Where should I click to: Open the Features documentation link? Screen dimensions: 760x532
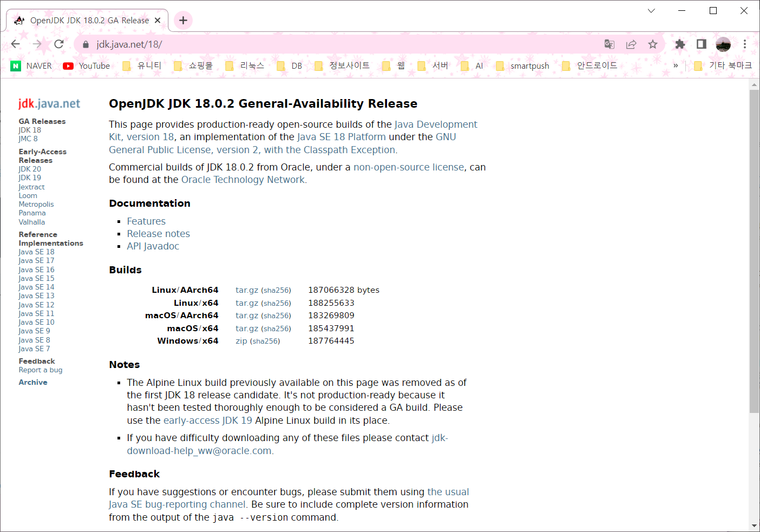pos(146,221)
